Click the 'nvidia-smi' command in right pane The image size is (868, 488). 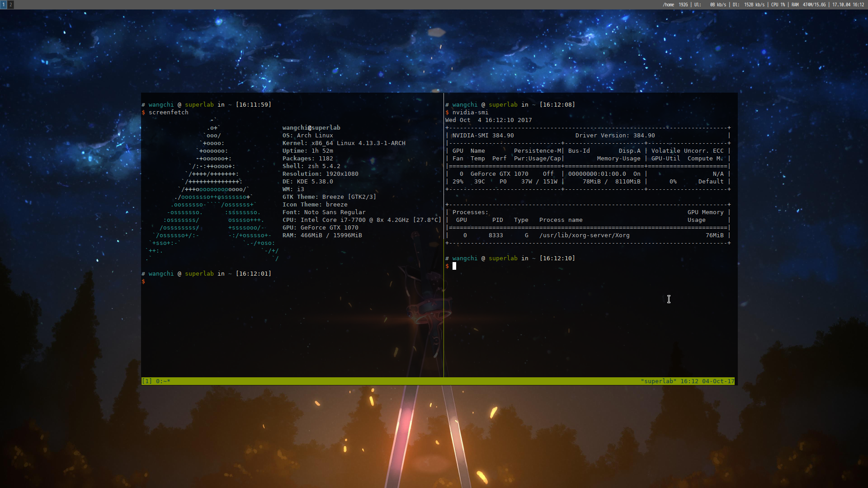coord(470,113)
